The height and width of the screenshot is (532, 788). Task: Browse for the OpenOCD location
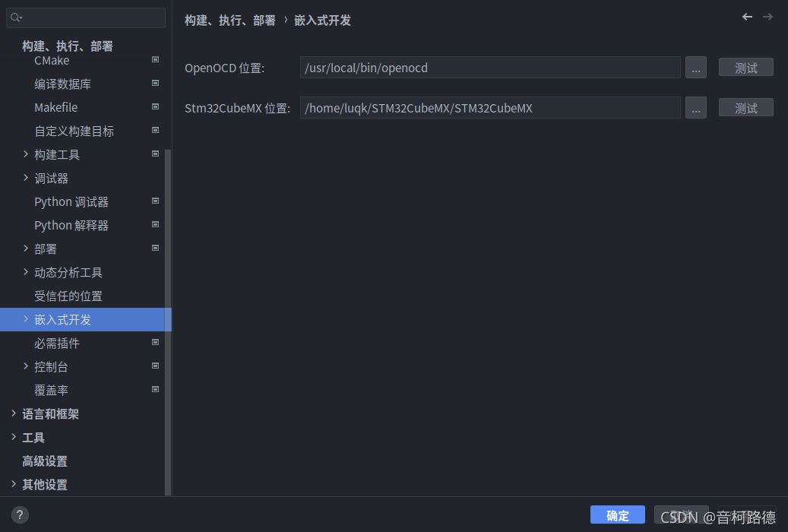pyautogui.click(x=696, y=68)
